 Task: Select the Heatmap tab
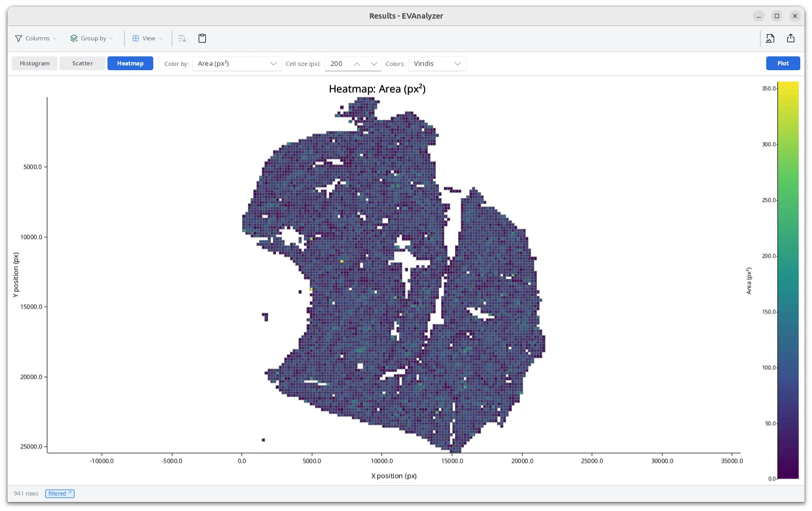[130, 63]
